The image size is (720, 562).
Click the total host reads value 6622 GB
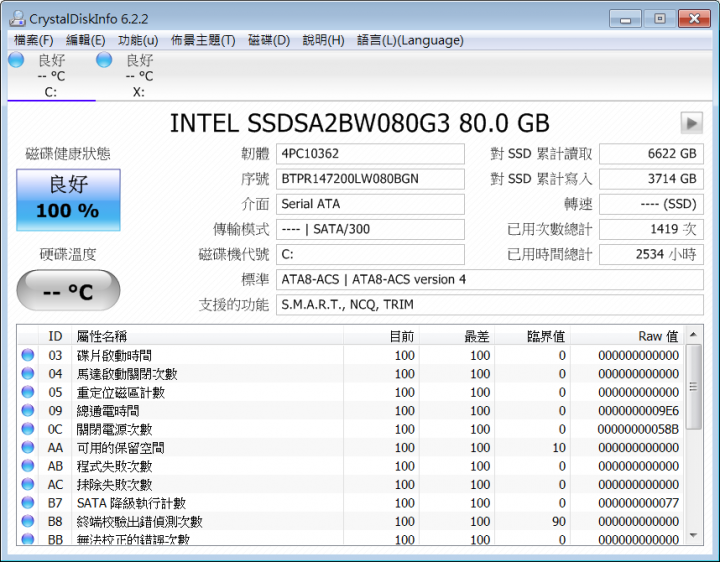(x=651, y=154)
